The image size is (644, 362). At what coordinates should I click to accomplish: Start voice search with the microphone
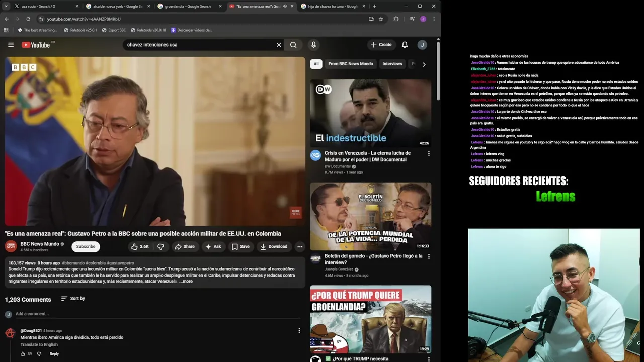(313, 45)
